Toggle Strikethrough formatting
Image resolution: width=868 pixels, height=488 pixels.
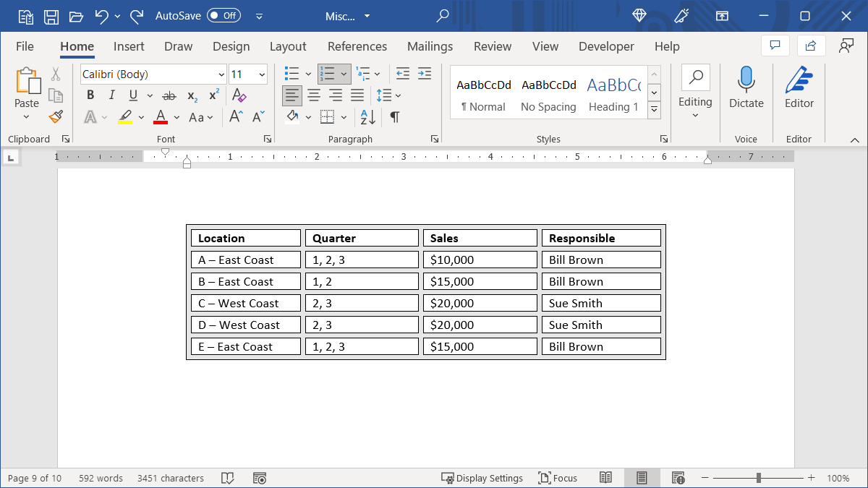pyautogui.click(x=169, y=95)
